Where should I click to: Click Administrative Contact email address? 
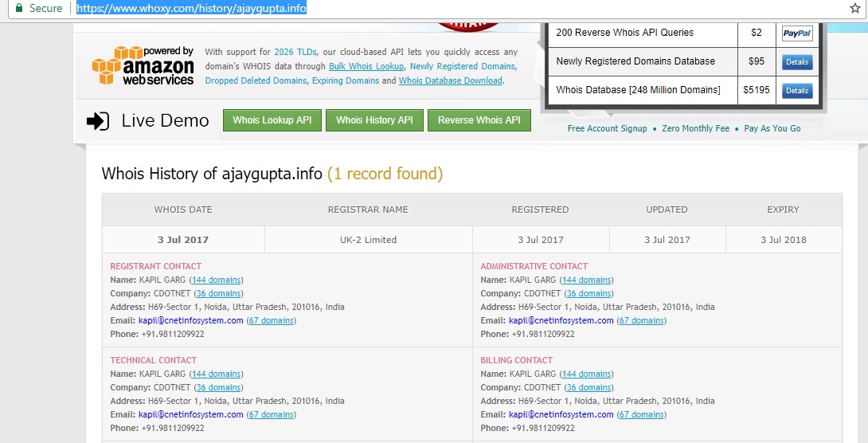point(561,320)
